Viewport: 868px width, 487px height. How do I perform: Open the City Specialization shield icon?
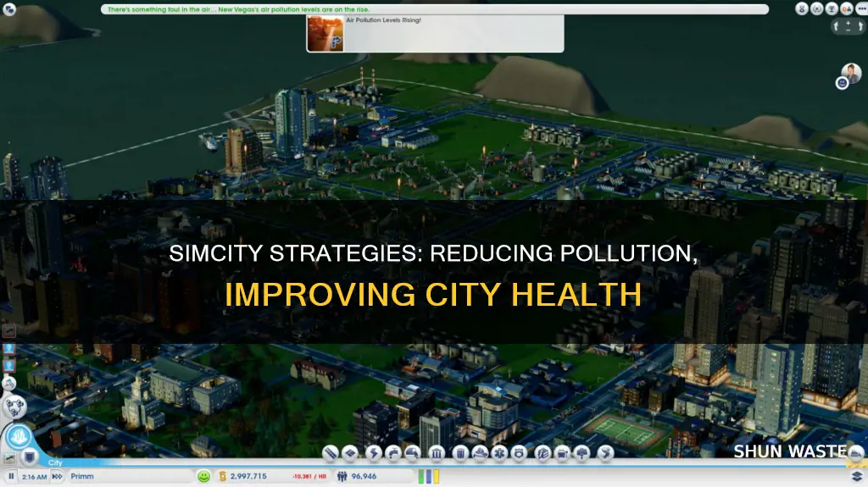[30, 457]
